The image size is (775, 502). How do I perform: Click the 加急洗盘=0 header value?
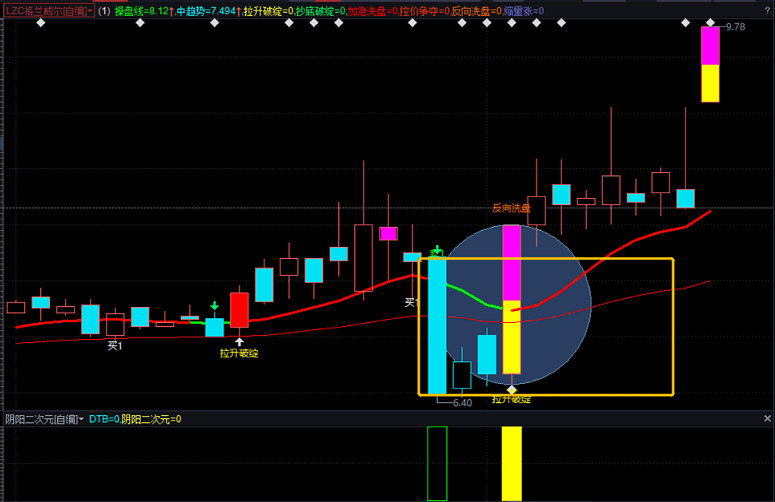373,11
